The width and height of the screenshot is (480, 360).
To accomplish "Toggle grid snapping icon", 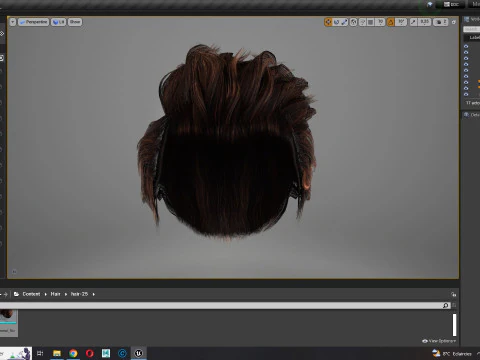I will pyautogui.click(x=371, y=22).
